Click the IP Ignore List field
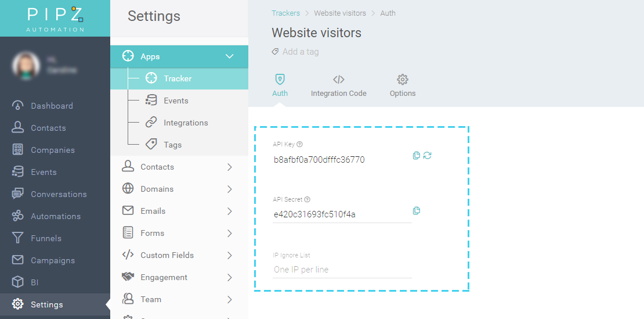 coord(342,270)
